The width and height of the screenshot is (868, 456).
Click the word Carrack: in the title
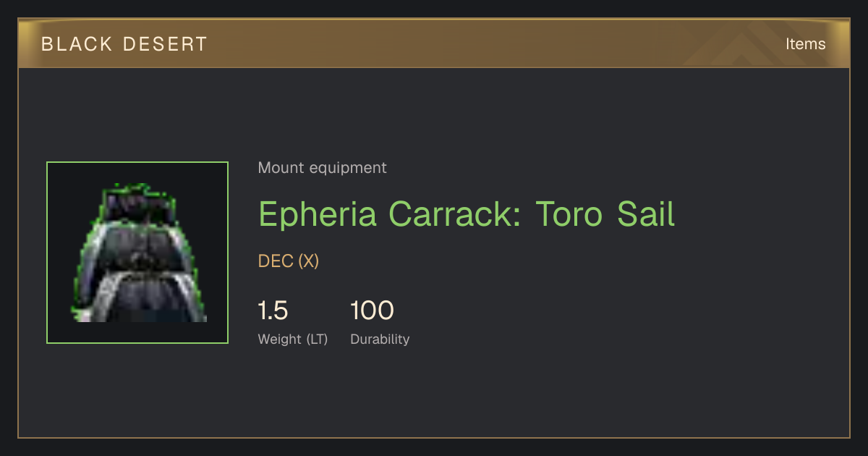pyautogui.click(x=456, y=215)
